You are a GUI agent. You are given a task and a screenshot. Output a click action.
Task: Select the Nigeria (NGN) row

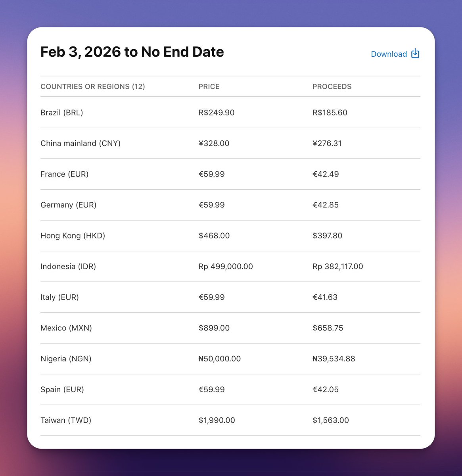[x=66, y=359]
